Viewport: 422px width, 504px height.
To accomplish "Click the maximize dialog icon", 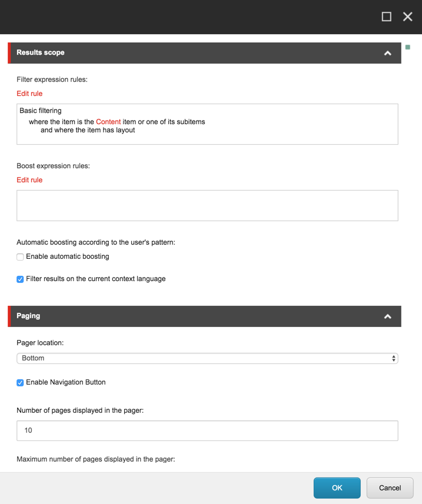I will (386, 16).
